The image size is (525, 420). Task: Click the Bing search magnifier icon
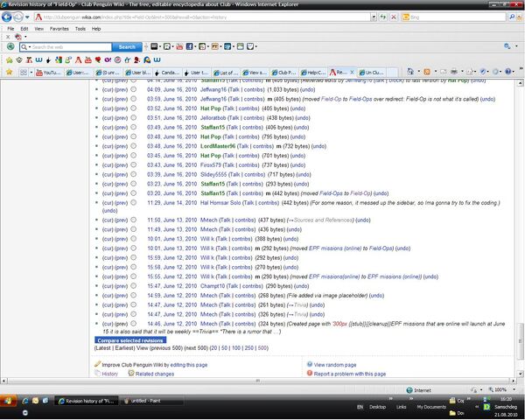point(512,17)
